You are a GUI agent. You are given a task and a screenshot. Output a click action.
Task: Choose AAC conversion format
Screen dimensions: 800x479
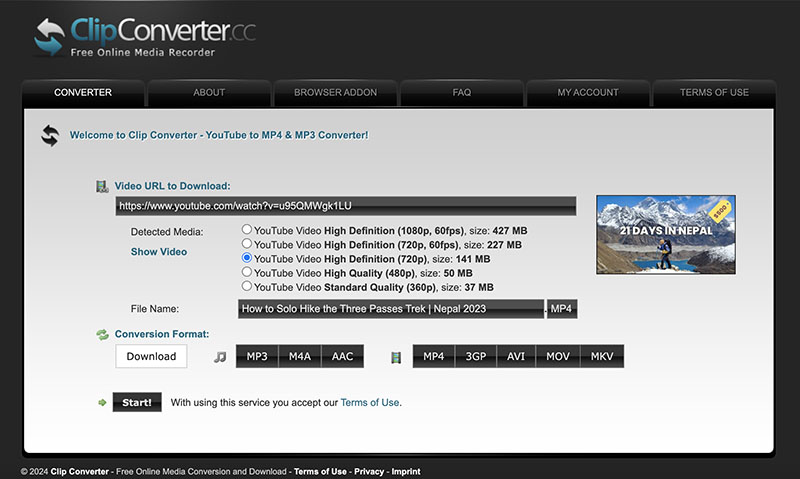tap(342, 356)
